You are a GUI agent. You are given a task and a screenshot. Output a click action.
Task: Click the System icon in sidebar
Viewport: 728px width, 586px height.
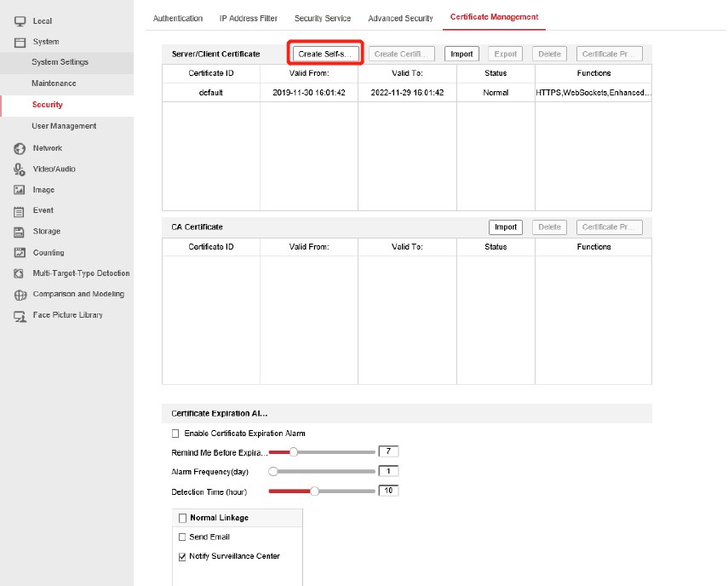(x=19, y=42)
